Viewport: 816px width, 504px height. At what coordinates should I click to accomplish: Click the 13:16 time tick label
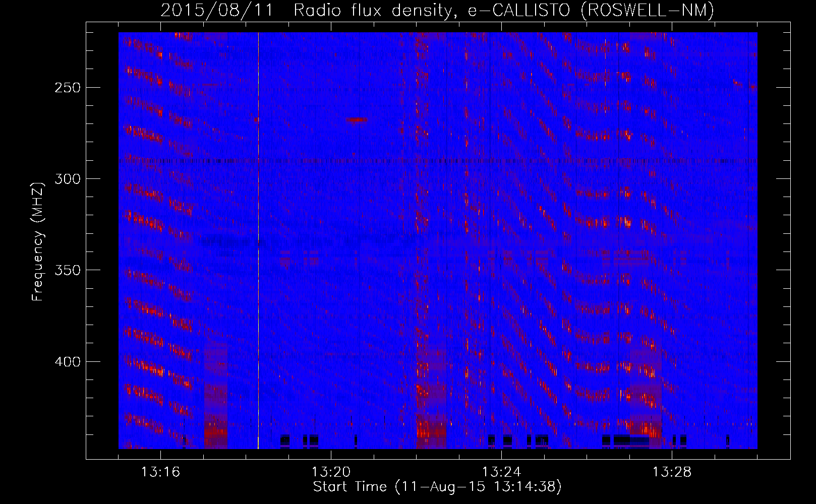(x=160, y=472)
